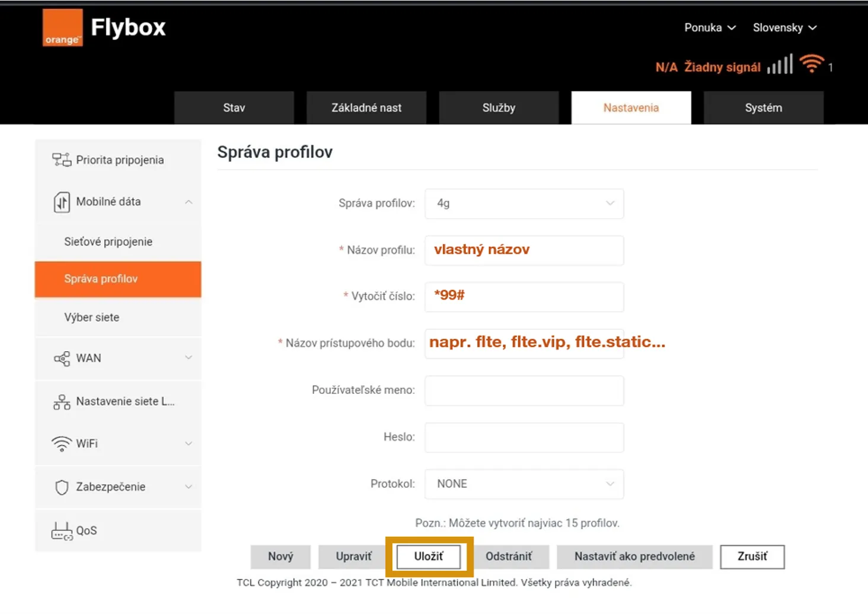Select the Nastavenia tab
This screenshot has height=614, width=868.
coord(631,107)
